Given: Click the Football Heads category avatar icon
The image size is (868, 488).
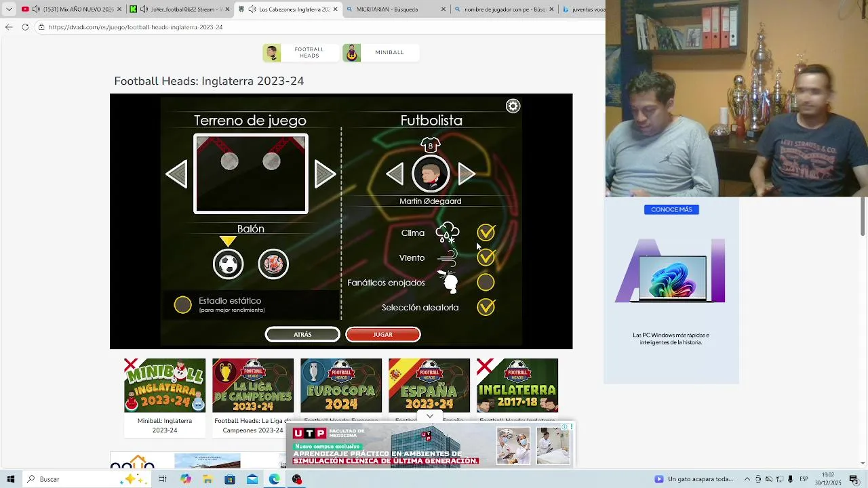Looking at the screenshot, I should pyautogui.click(x=272, y=53).
